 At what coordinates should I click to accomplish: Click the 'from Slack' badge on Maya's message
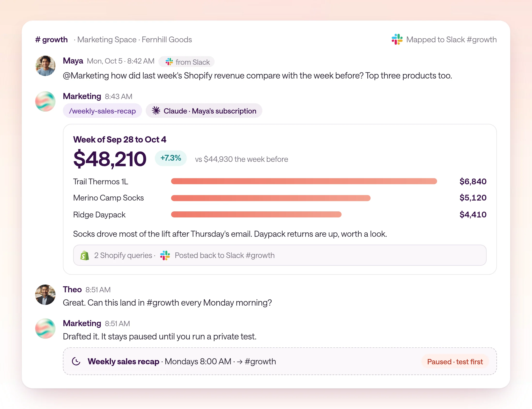coord(186,62)
